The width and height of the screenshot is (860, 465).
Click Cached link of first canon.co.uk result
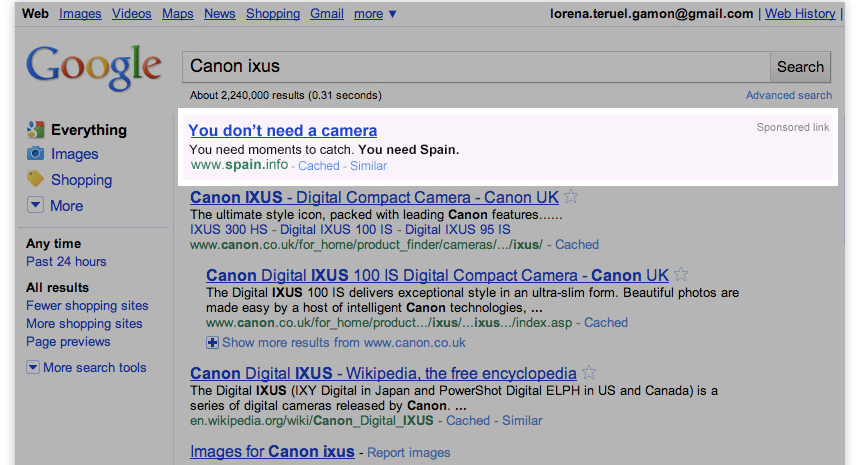pyautogui.click(x=577, y=245)
